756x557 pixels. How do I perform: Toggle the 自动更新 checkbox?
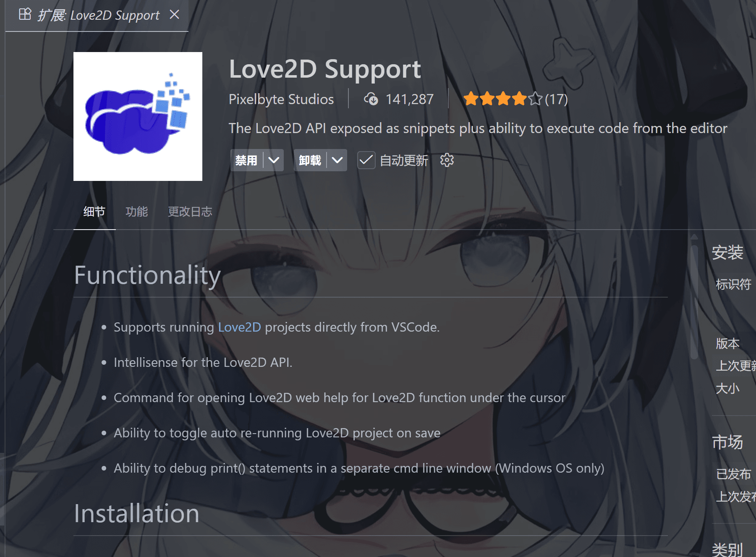[x=366, y=160]
